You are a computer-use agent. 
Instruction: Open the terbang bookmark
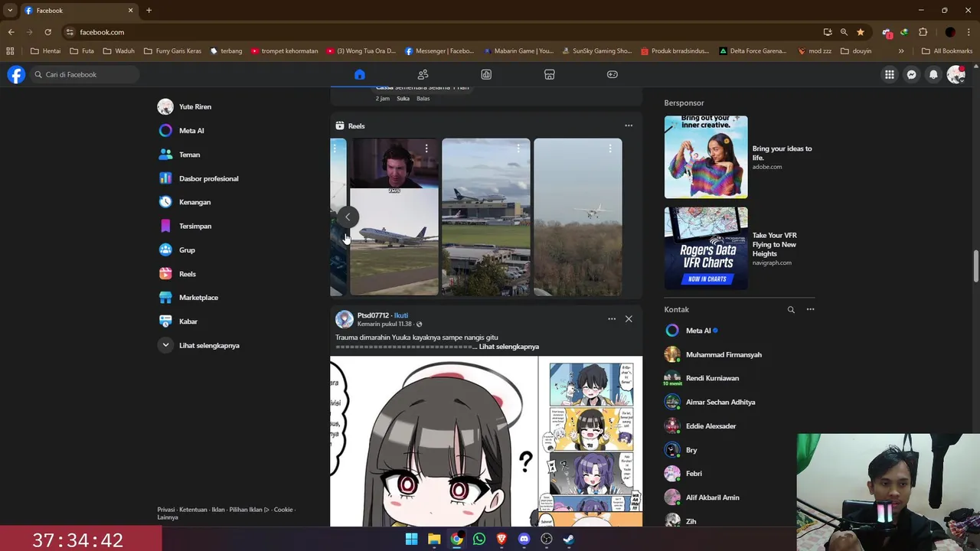(226, 51)
